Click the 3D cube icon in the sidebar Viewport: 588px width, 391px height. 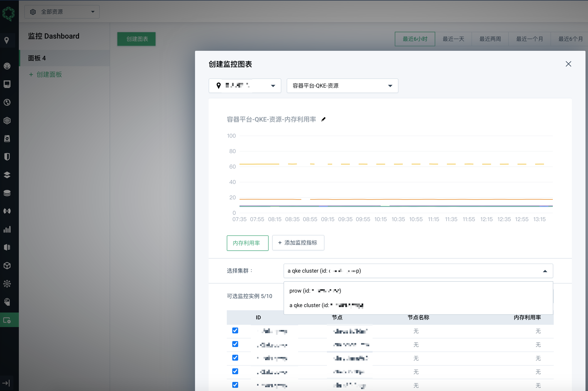pyautogui.click(x=7, y=266)
